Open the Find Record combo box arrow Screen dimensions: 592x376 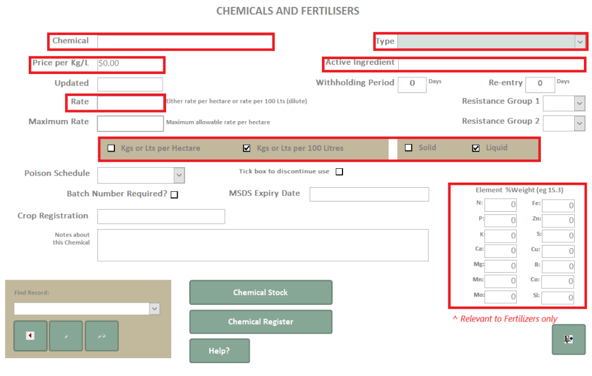click(x=154, y=309)
